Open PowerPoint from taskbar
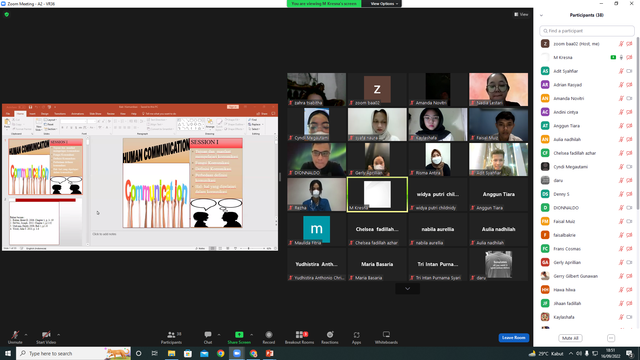The height and width of the screenshot is (360, 640). tap(270, 353)
